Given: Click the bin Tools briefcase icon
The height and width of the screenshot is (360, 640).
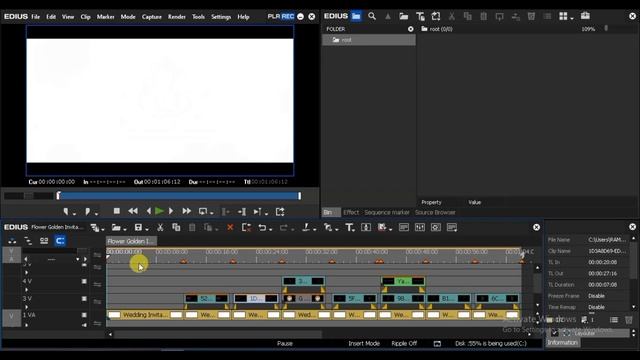Looking at the screenshot, I should pyautogui.click(x=585, y=16).
